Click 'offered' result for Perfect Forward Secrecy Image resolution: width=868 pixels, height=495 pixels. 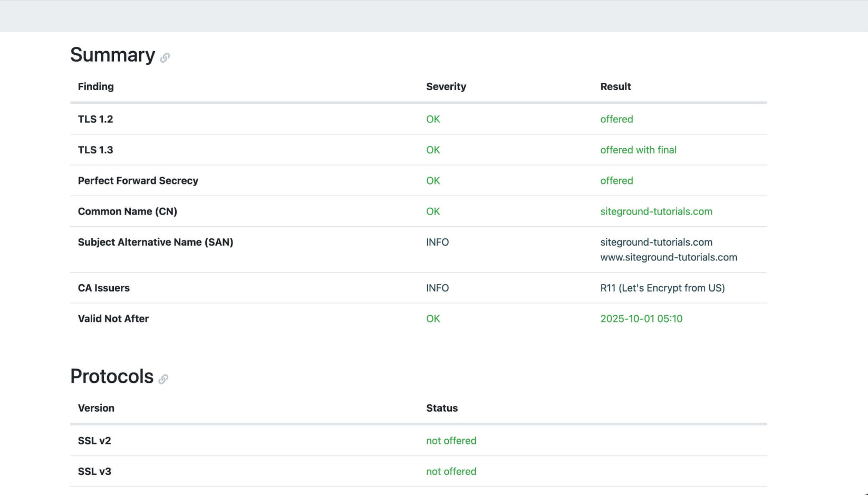[616, 181]
